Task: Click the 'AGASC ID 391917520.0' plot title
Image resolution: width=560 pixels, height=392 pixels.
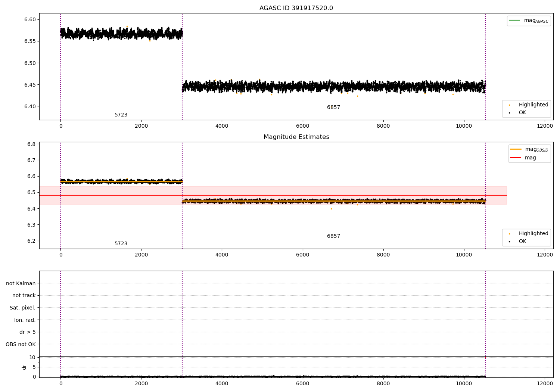Action: pos(296,8)
